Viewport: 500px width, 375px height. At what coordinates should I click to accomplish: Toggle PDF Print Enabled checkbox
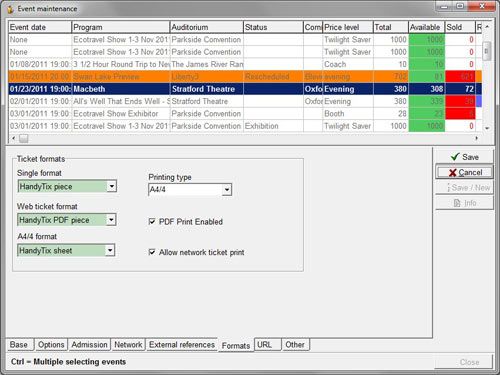[152, 221]
